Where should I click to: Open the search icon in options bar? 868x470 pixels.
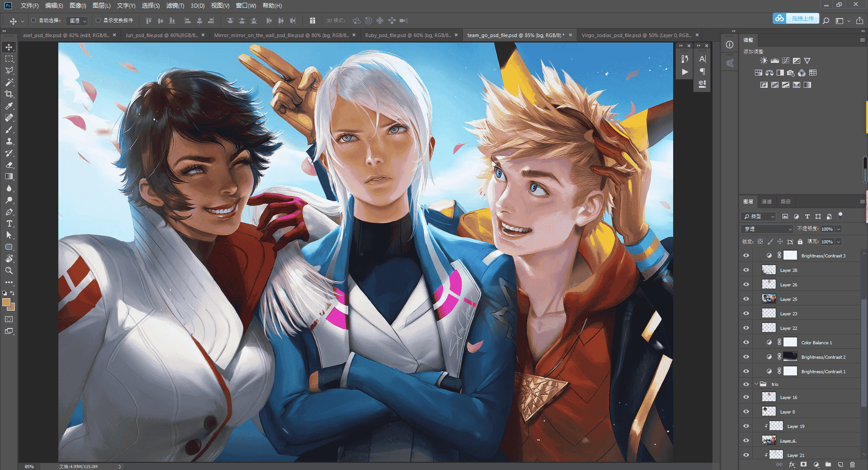click(x=826, y=20)
